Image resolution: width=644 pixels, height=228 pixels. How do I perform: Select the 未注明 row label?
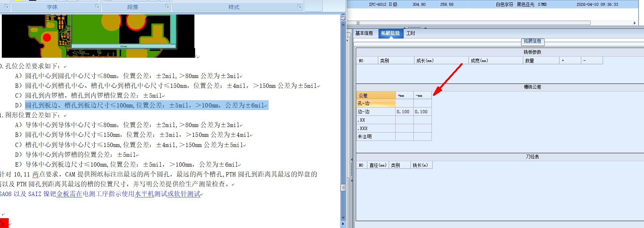coord(376,137)
